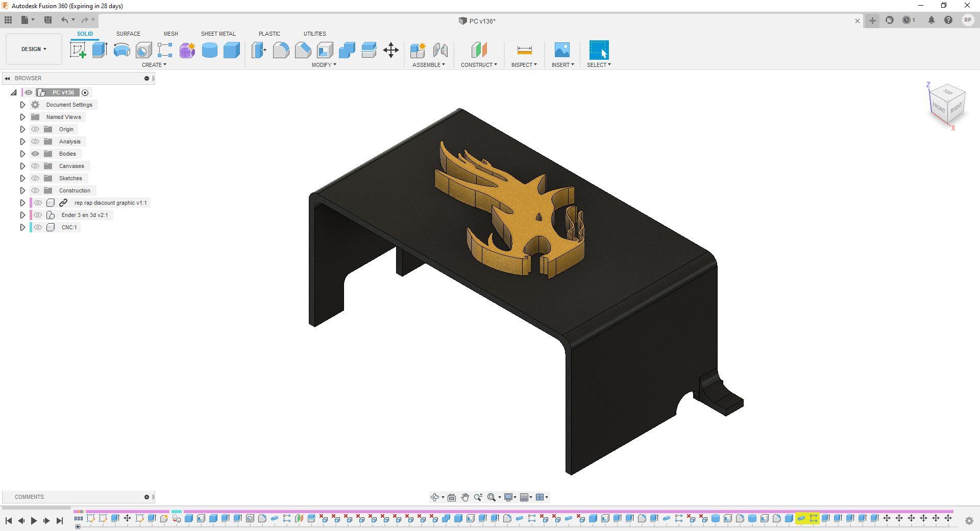Viewport: 980px width, 531px height.
Task: Hide the Bodies folder
Action: point(35,154)
